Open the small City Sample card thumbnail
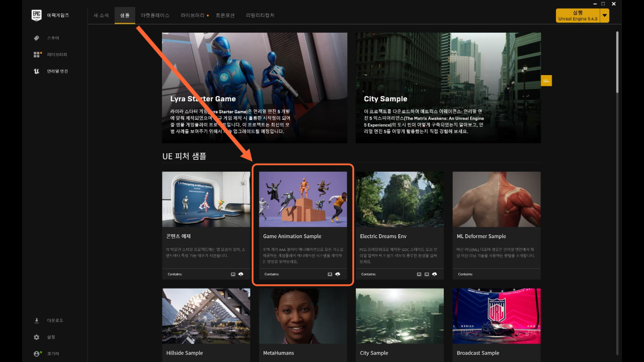Screen dimensions: 644x362 400,316
